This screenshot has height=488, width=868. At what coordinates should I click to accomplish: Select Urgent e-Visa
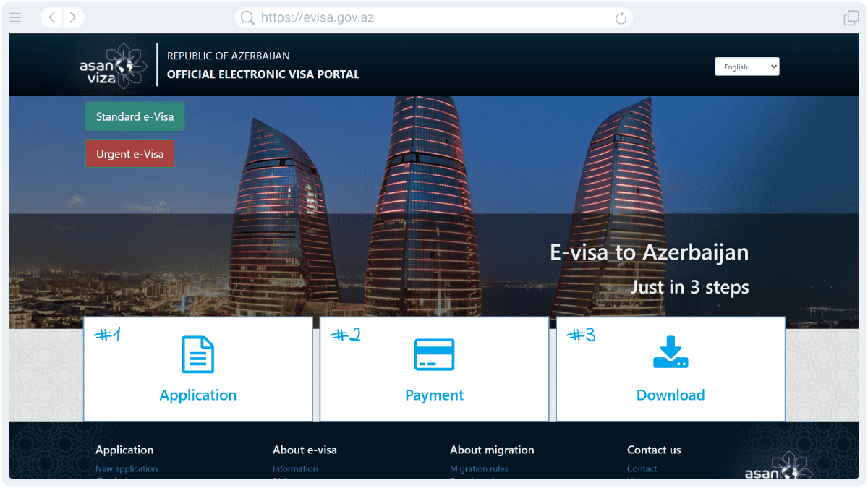[130, 153]
